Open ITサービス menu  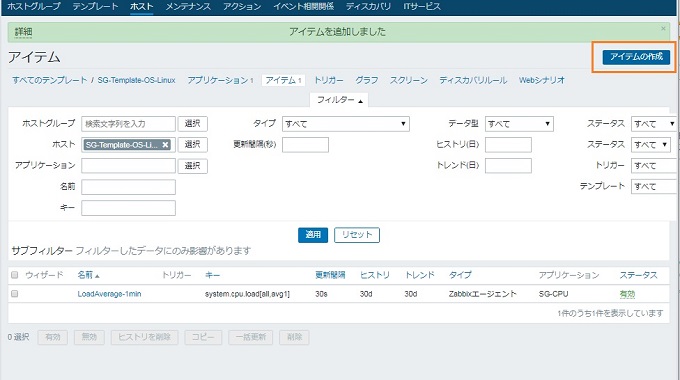click(x=422, y=7)
